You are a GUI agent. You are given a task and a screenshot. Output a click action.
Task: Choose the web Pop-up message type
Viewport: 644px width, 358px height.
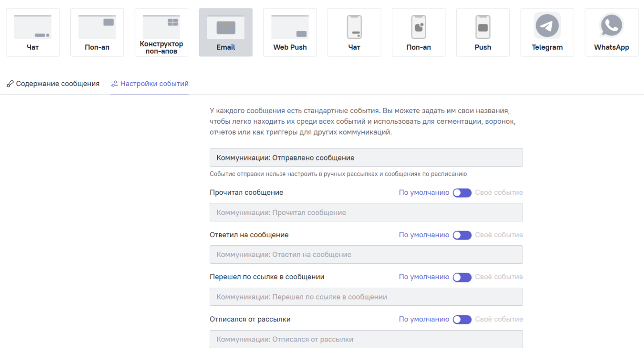click(97, 32)
